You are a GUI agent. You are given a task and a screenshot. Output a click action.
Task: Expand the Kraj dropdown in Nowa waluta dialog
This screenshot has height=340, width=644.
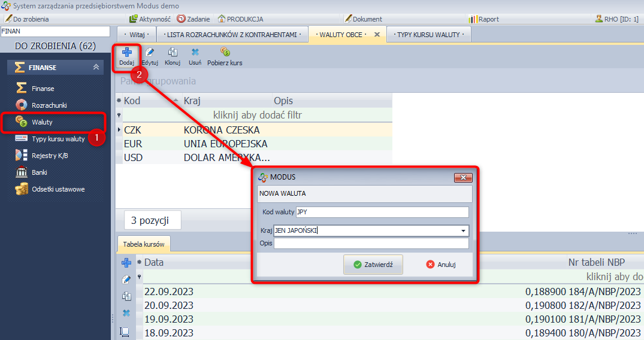[x=463, y=230]
